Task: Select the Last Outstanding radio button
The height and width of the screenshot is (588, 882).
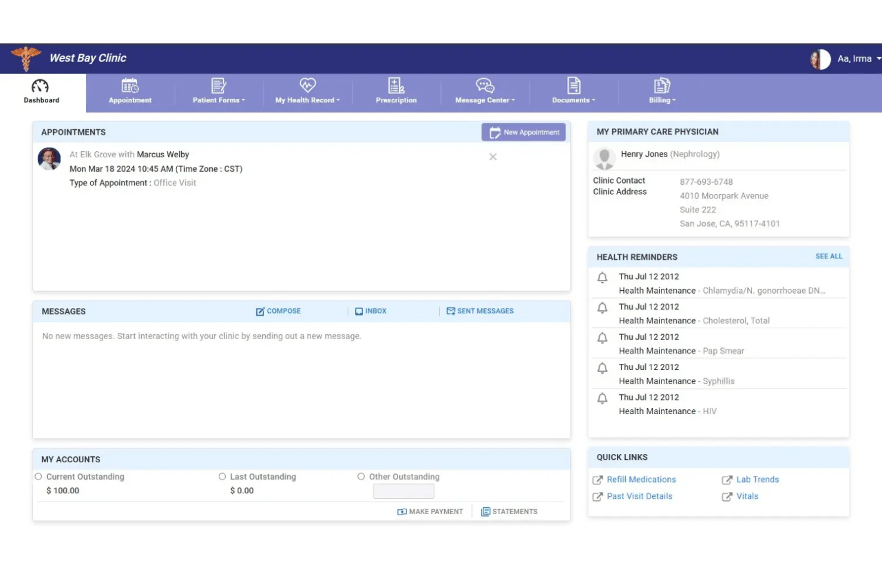Action: 222,477
